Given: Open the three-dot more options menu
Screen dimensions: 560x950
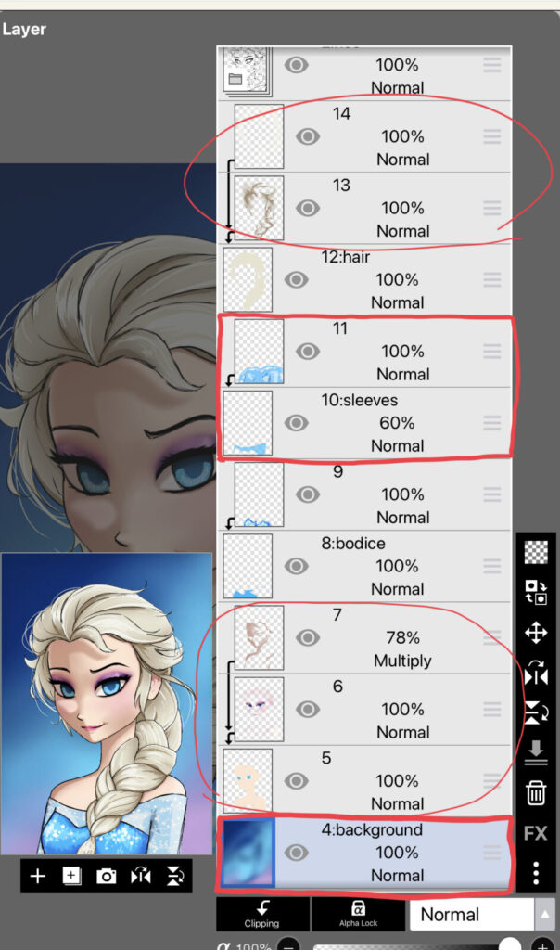Looking at the screenshot, I should coord(535,872).
